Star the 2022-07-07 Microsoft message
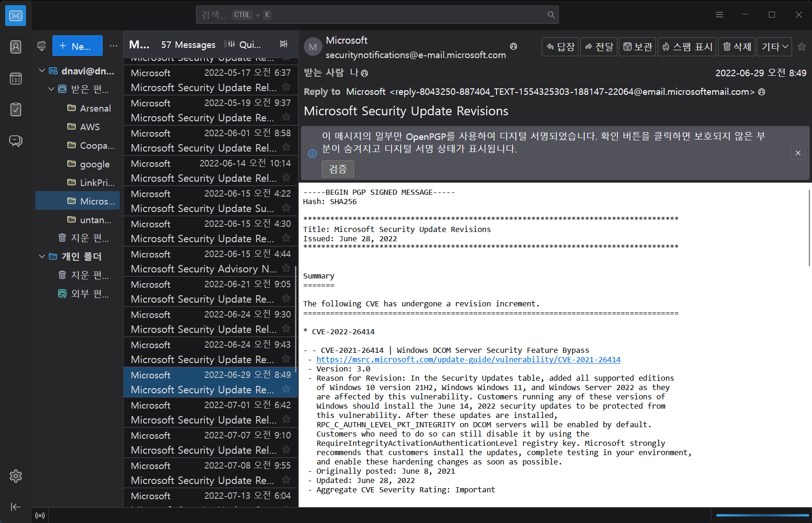The height and width of the screenshot is (523, 812). pyautogui.click(x=286, y=450)
